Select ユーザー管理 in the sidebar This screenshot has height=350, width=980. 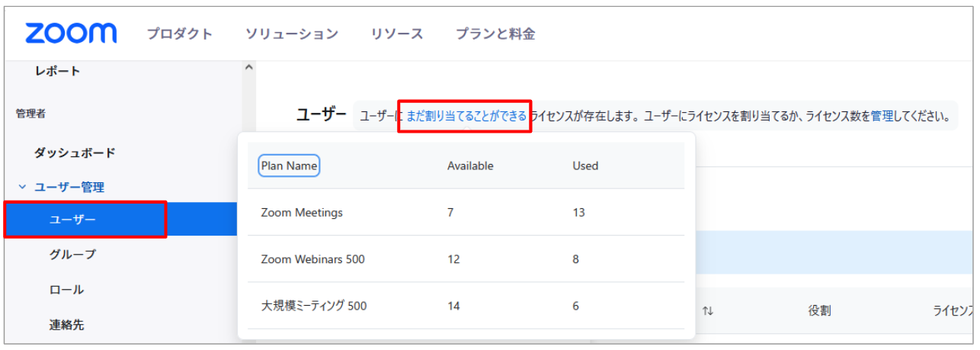coord(69,187)
